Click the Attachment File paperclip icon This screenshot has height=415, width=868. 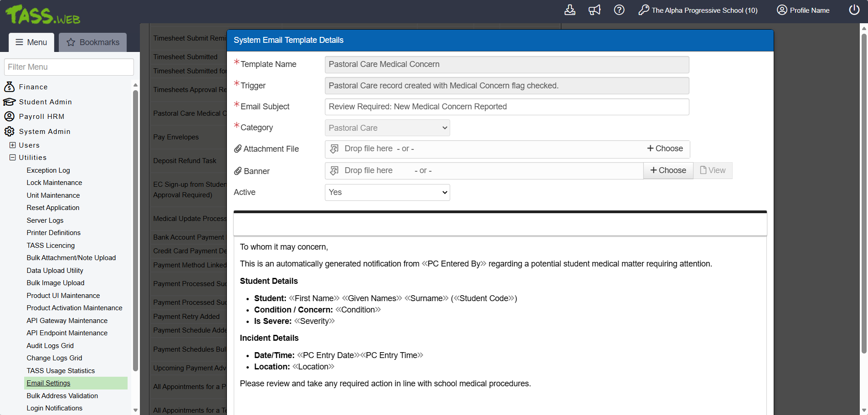[238, 149]
